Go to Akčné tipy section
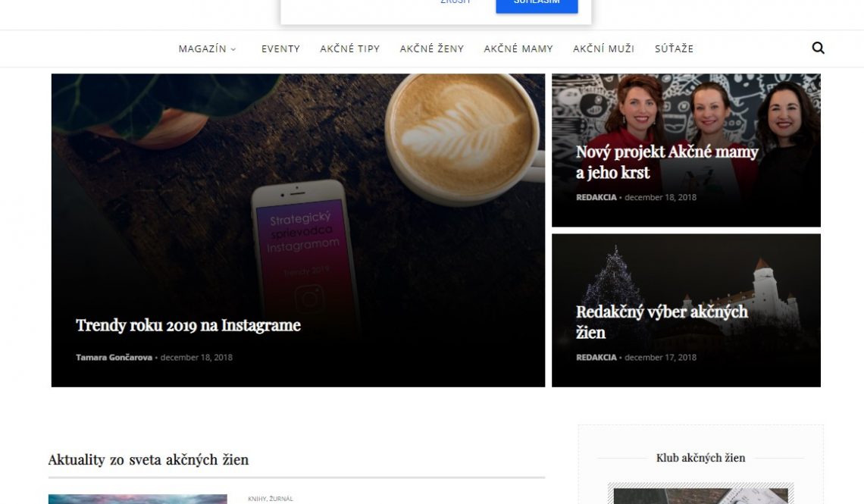Viewport: 864px width, 504px height. (x=350, y=49)
